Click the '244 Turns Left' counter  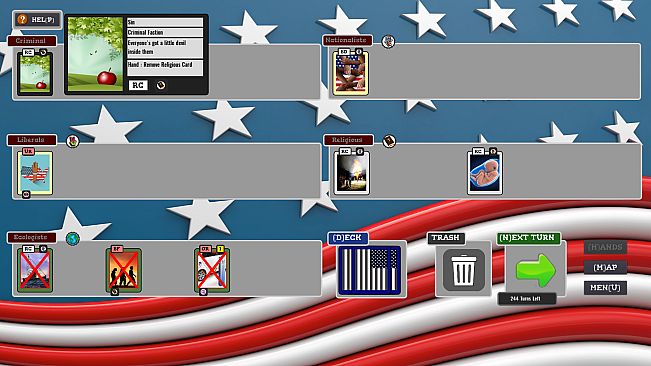526,299
